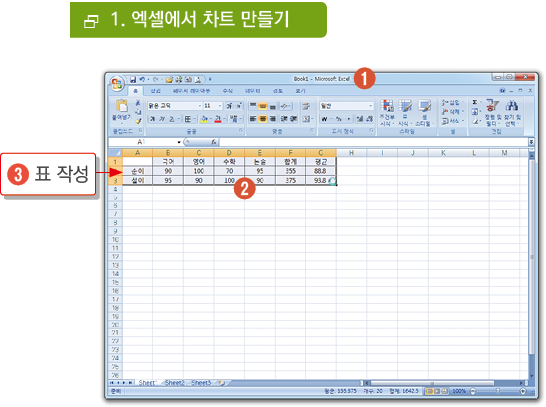Open the Font dialog launcher
546x407 pixels.
[x=241, y=131]
